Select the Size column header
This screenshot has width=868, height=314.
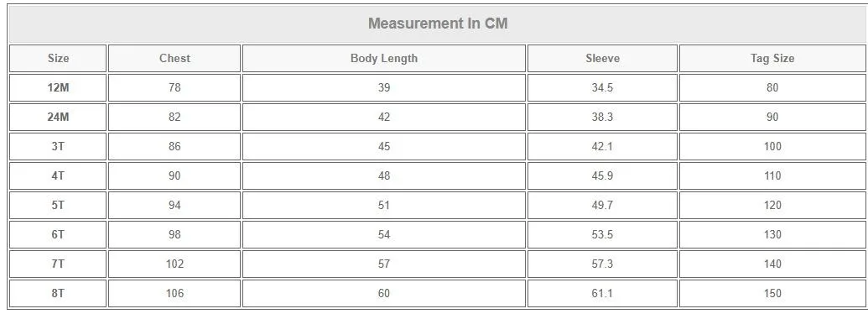tap(58, 58)
